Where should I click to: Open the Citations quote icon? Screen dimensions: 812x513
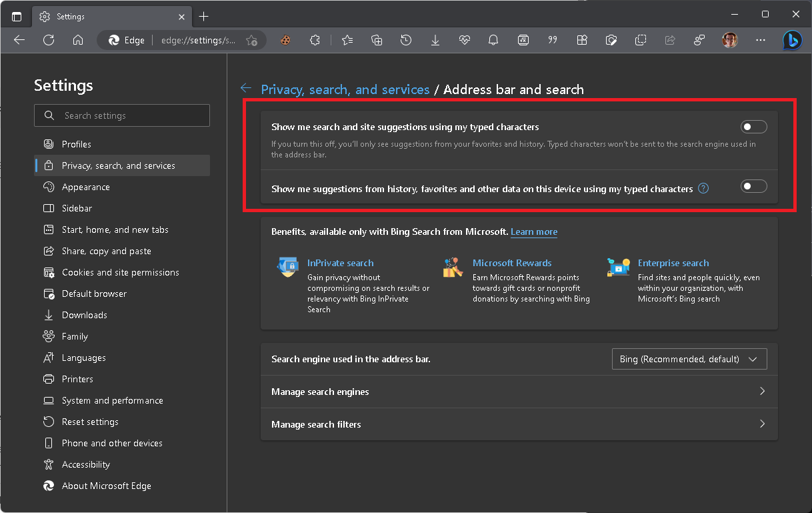552,40
